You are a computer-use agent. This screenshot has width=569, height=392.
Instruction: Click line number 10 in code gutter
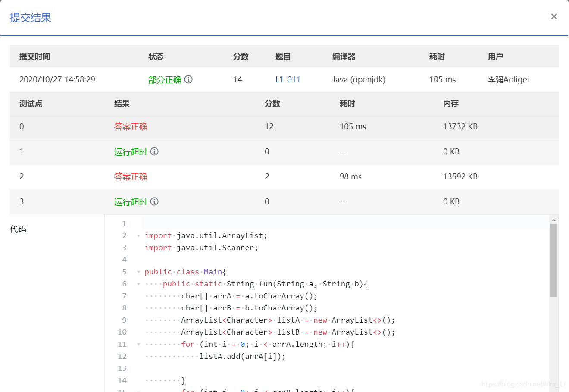click(x=122, y=332)
